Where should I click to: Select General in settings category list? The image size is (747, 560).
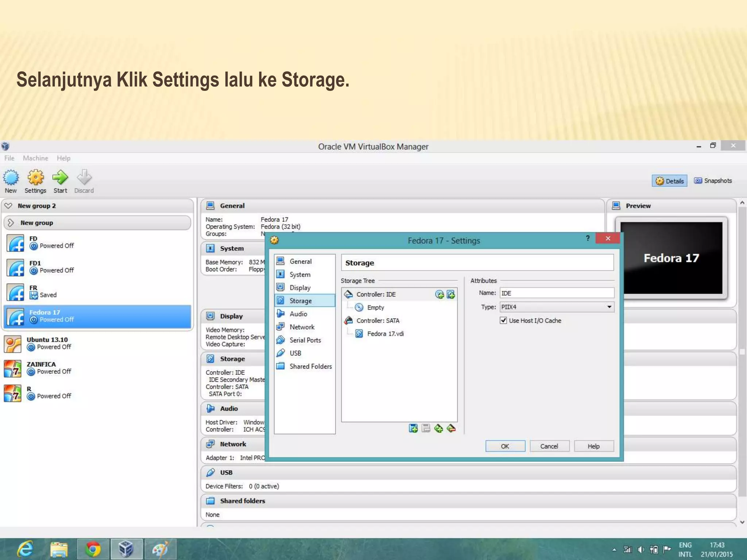[305, 261]
